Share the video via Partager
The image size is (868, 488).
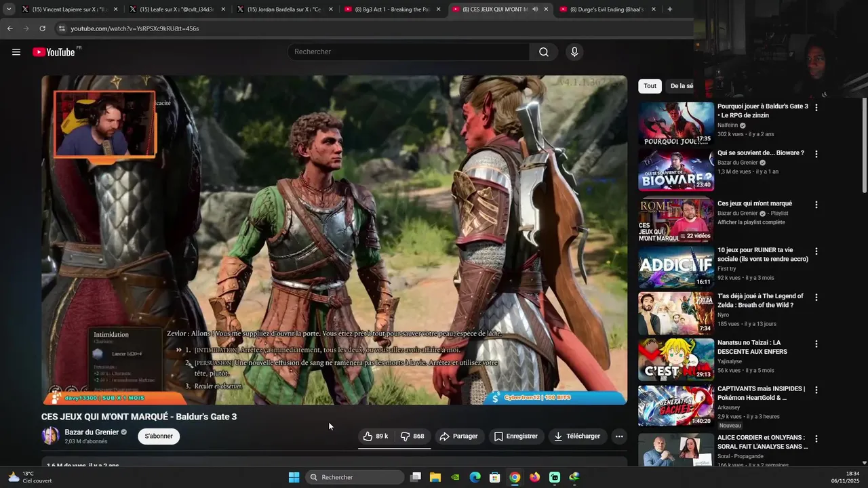[x=459, y=436]
